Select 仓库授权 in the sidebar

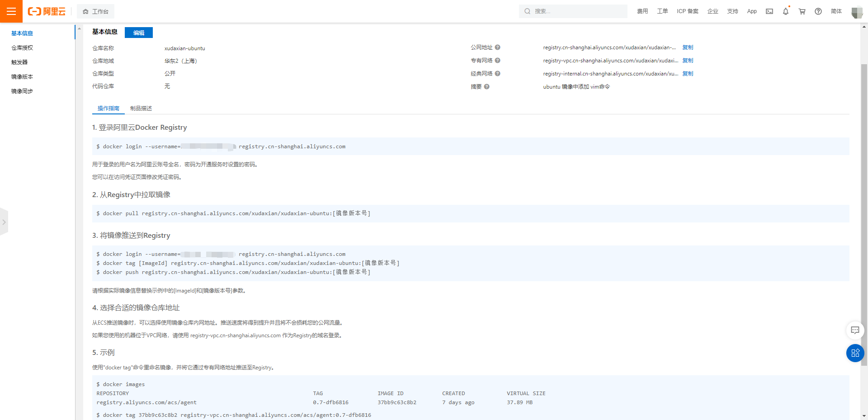click(22, 48)
